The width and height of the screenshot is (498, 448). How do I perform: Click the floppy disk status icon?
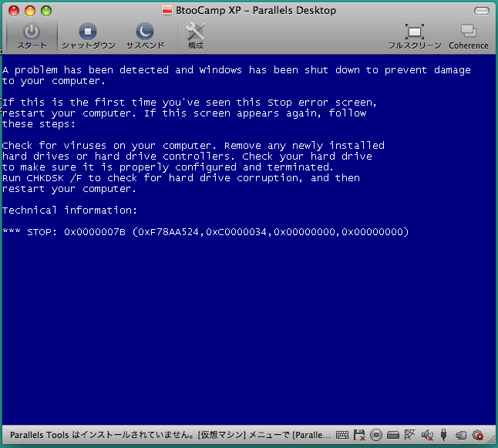(359, 435)
